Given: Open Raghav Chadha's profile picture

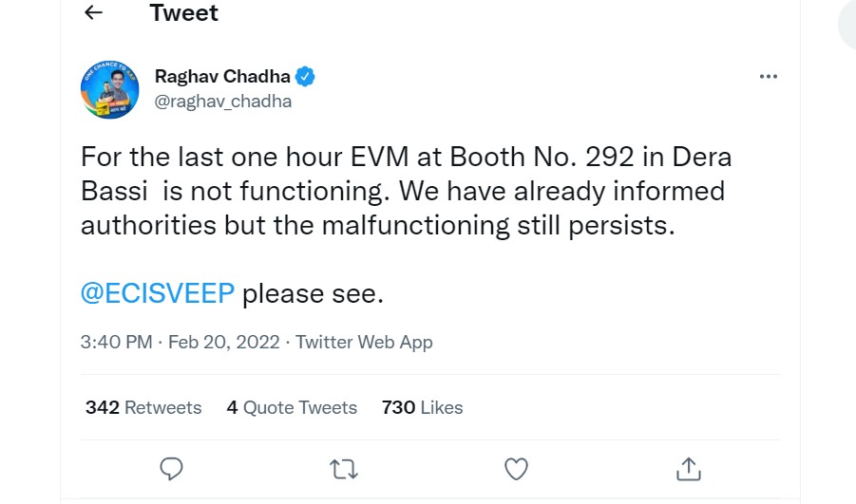Looking at the screenshot, I should [x=109, y=88].
